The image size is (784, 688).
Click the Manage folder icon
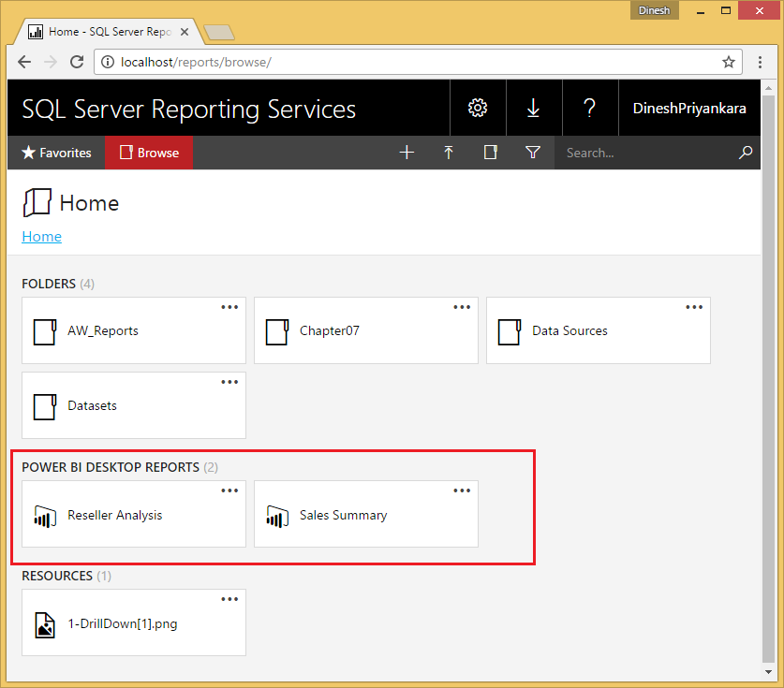coord(491,153)
